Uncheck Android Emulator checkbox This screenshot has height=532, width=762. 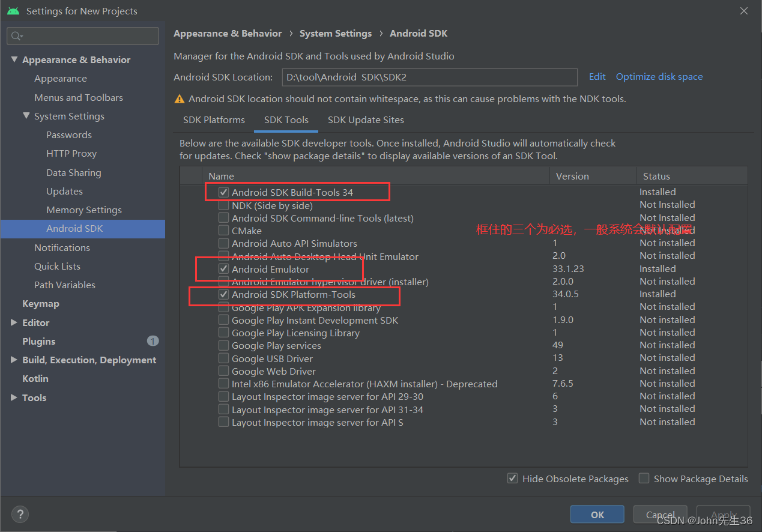(223, 269)
